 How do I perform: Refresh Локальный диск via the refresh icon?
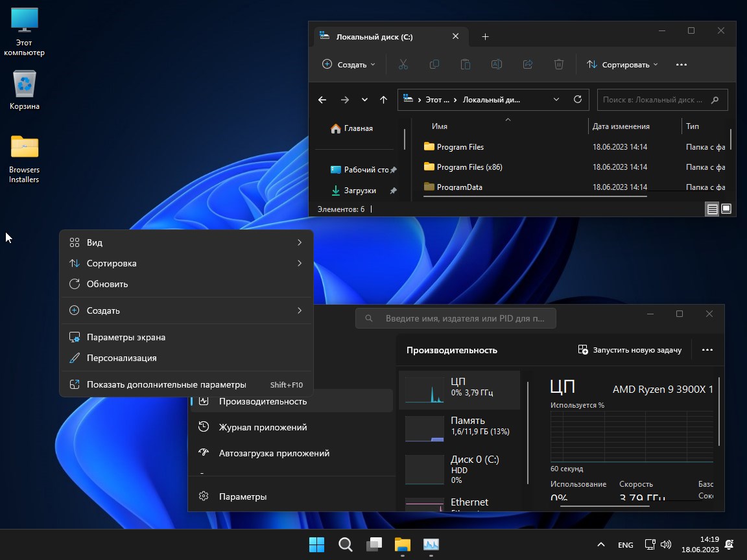pos(577,99)
